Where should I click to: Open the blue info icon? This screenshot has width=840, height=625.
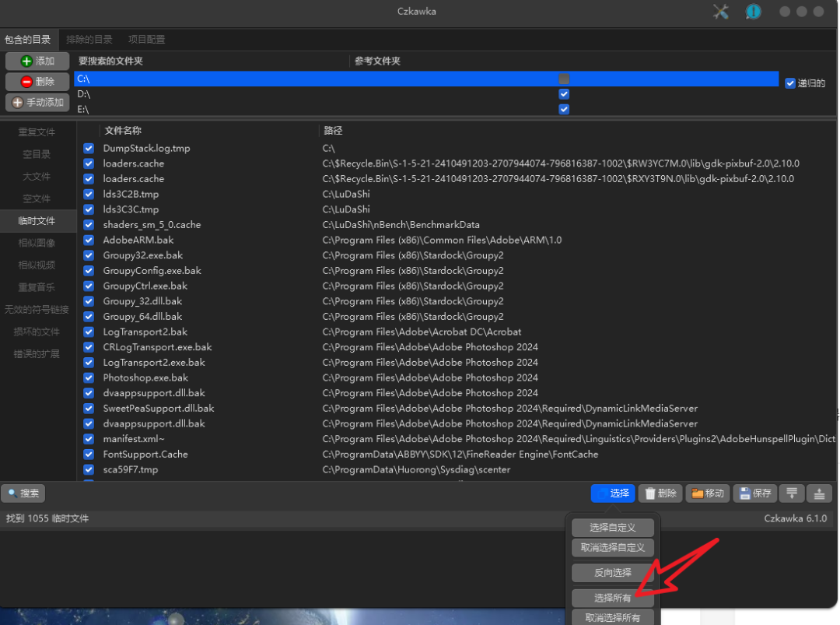pyautogui.click(x=753, y=12)
